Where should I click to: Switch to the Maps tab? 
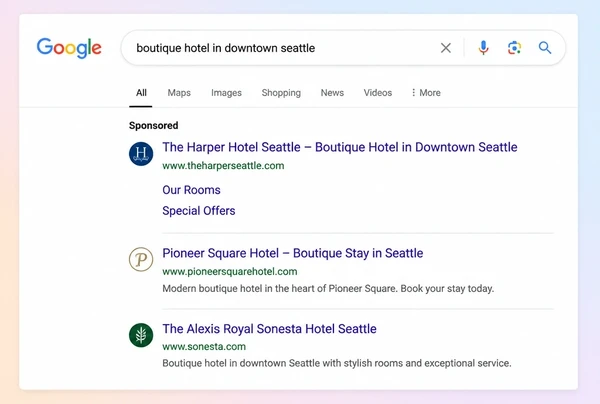[x=179, y=93]
